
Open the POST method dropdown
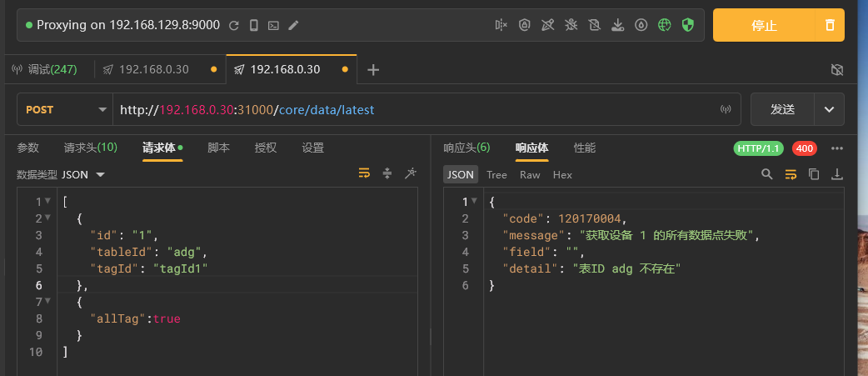tap(65, 109)
